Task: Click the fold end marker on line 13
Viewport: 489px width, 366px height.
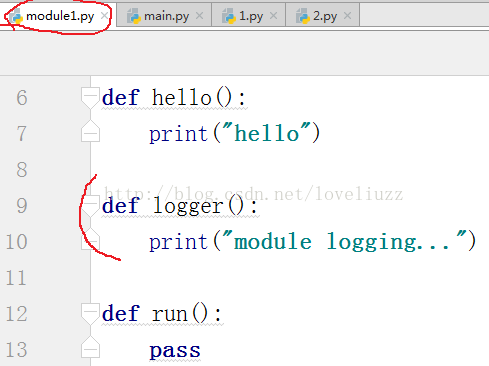Action: (x=90, y=347)
